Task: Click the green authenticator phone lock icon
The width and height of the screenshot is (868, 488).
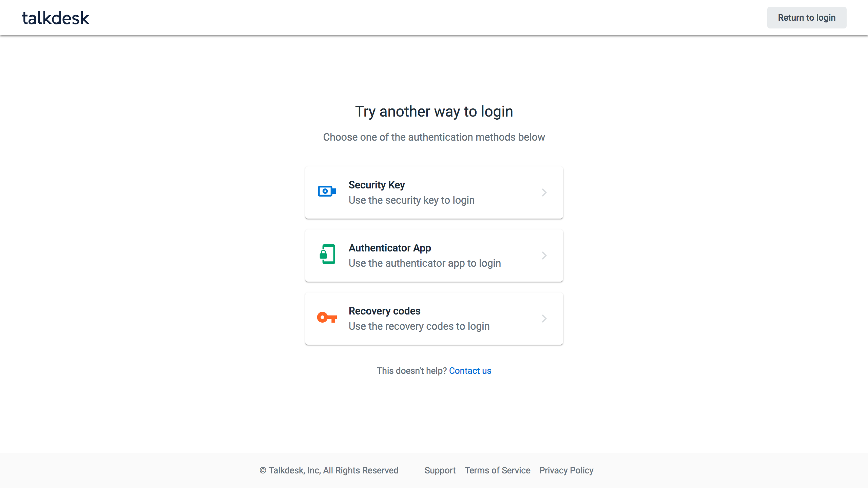Action: (327, 254)
